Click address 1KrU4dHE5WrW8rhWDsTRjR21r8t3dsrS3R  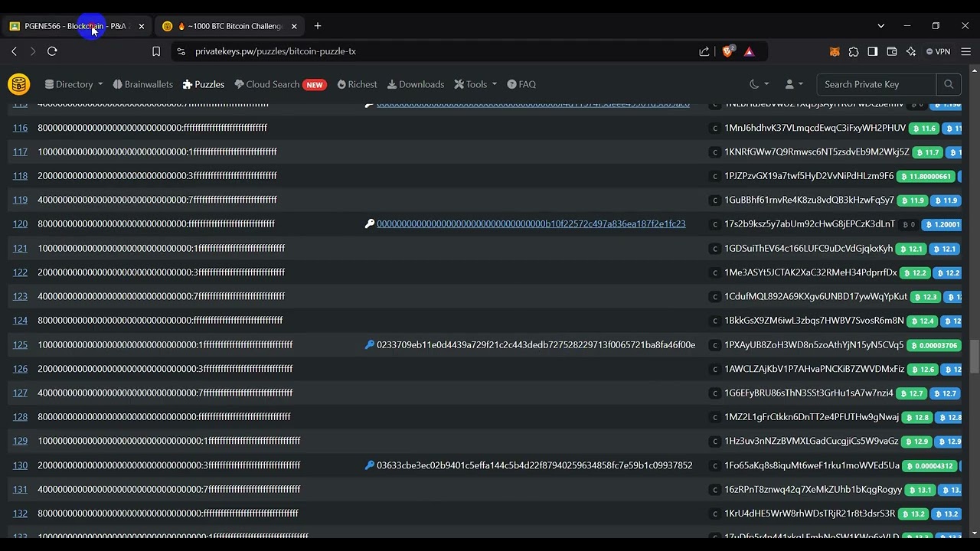[809, 514]
